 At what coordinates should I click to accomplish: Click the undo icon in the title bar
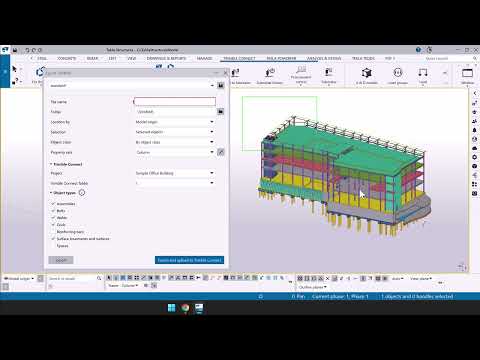coord(27,50)
